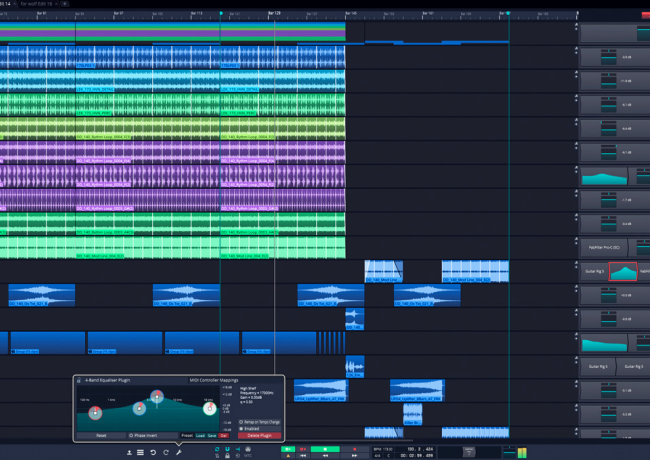
Task: Click the plus new tab button
Action: (x=65, y=4)
